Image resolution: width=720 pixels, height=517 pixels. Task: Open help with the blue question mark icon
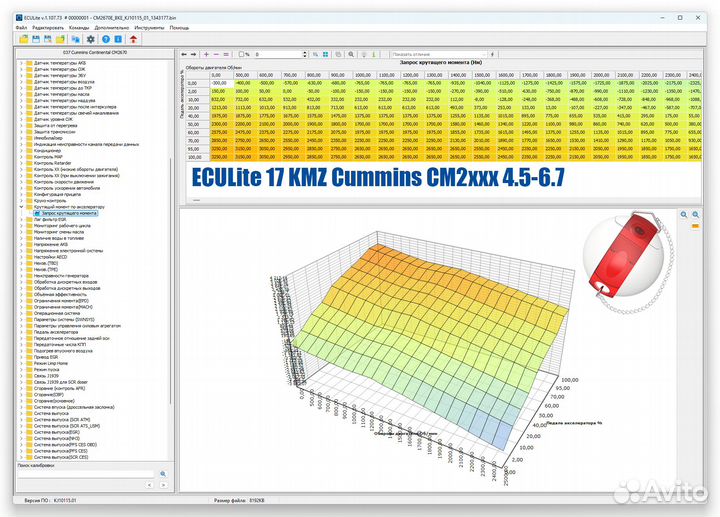click(106, 39)
